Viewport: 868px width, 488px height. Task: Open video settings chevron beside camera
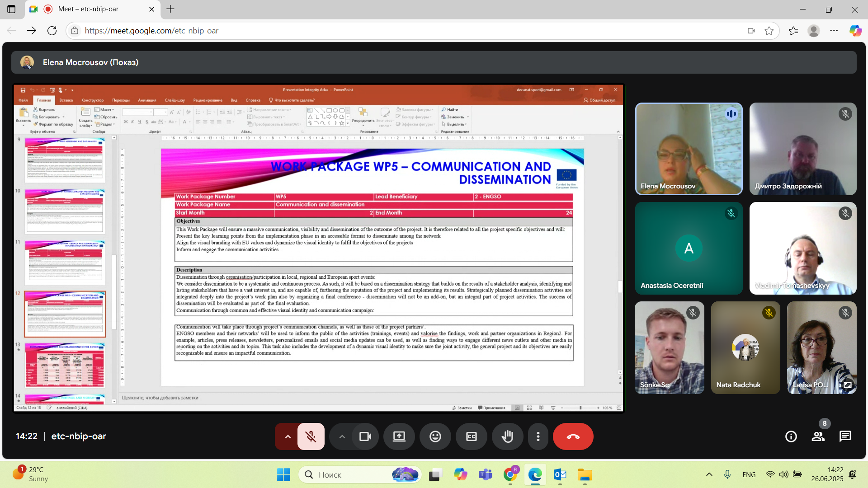pos(342,436)
